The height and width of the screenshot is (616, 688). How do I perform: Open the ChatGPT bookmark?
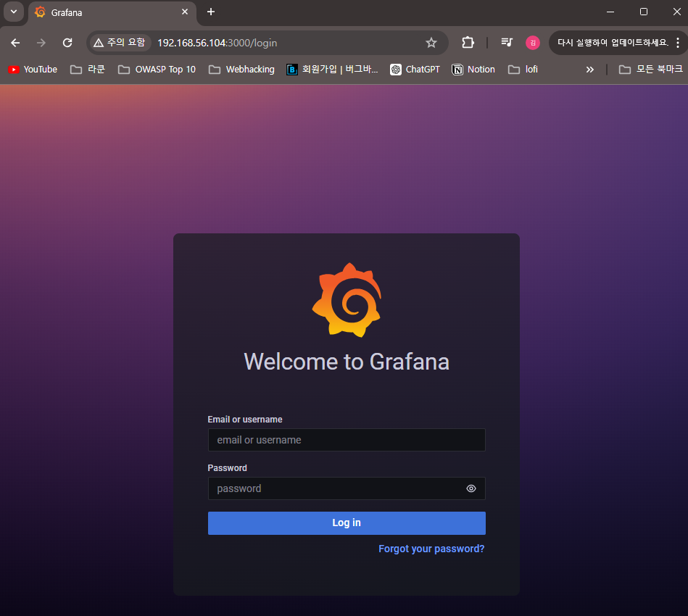point(415,70)
